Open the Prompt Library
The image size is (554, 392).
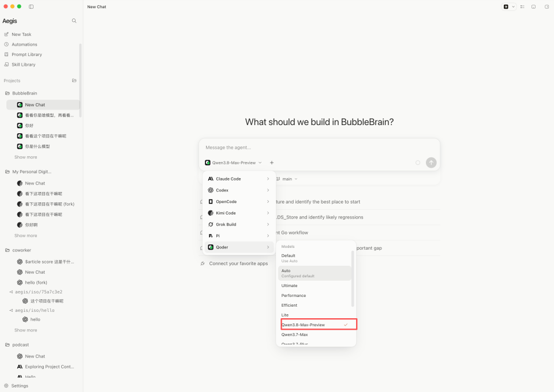pos(27,54)
